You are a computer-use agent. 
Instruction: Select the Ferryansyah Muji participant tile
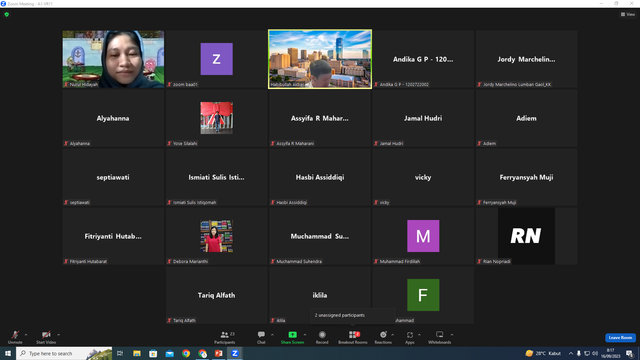(x=527, y=177)
